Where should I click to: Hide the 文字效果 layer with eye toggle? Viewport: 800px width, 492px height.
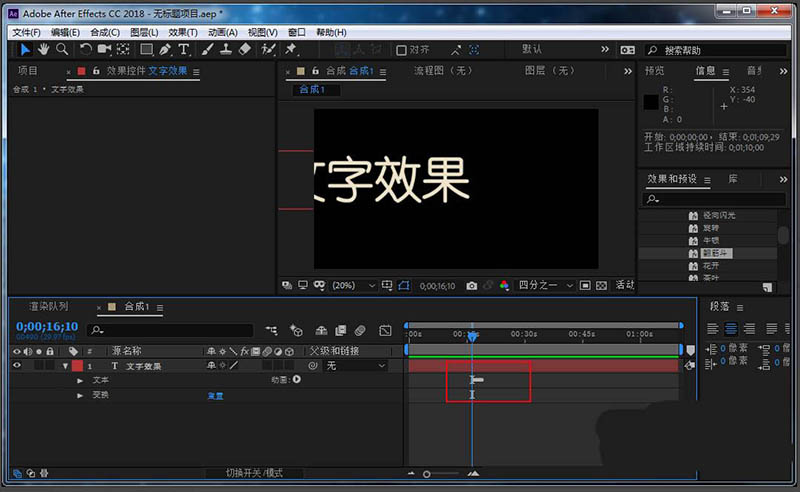coord(16,366)
